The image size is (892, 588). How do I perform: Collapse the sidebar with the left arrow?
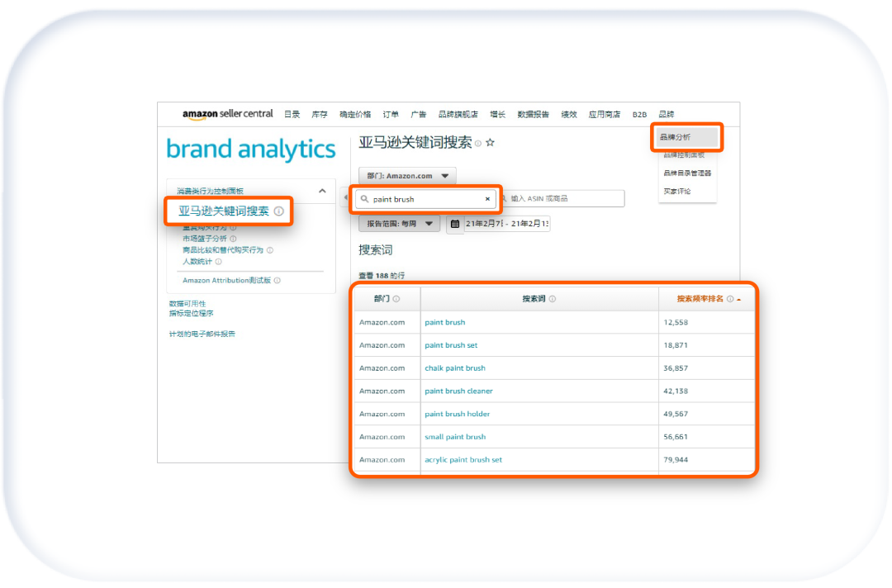[x=345, y=197]
